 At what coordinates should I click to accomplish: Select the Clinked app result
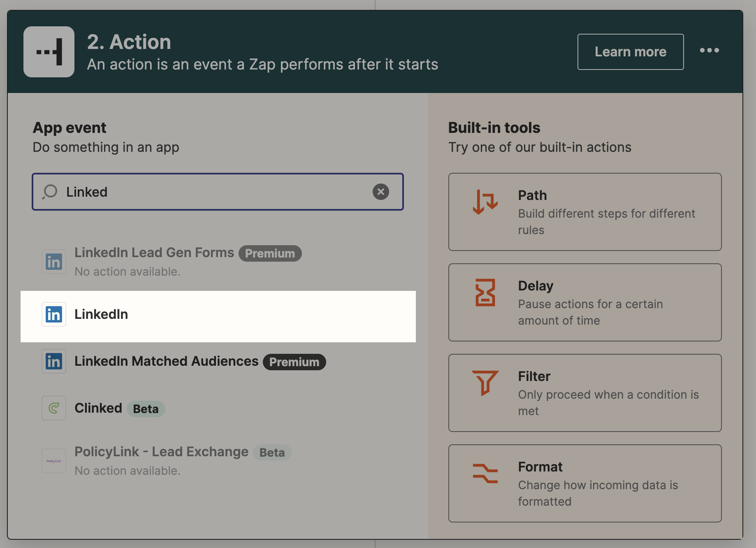[x=218, y=408]
